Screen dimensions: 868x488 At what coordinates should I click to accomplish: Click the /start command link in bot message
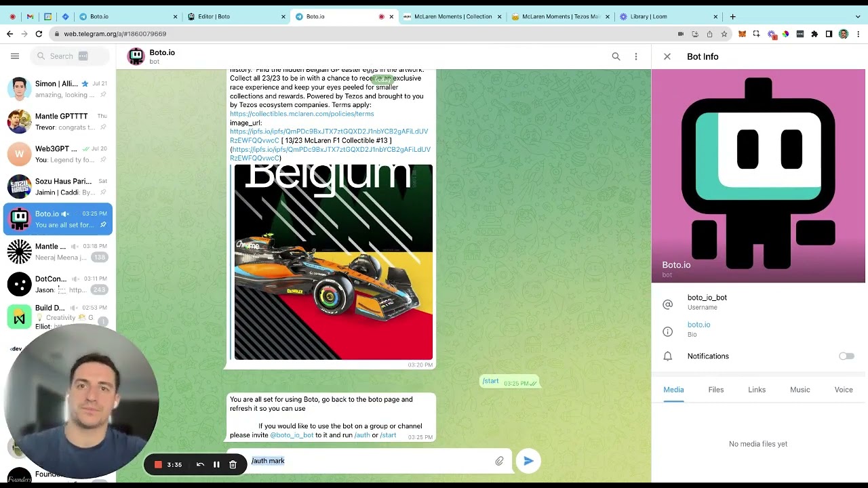point(388,435)
